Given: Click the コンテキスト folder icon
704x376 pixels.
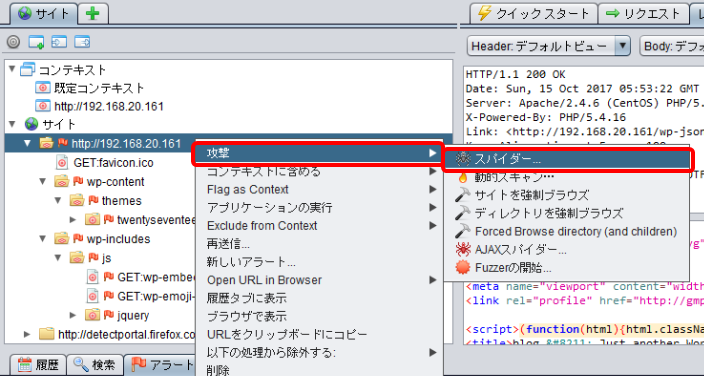Looking at the screenshot, I should (x=27, y=70).
